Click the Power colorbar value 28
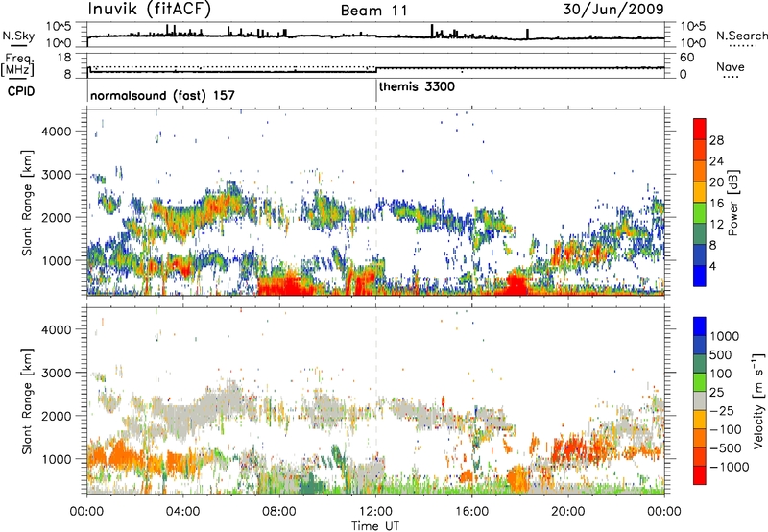Viewport: 768px width, 532px height. (x=716, y=140)
